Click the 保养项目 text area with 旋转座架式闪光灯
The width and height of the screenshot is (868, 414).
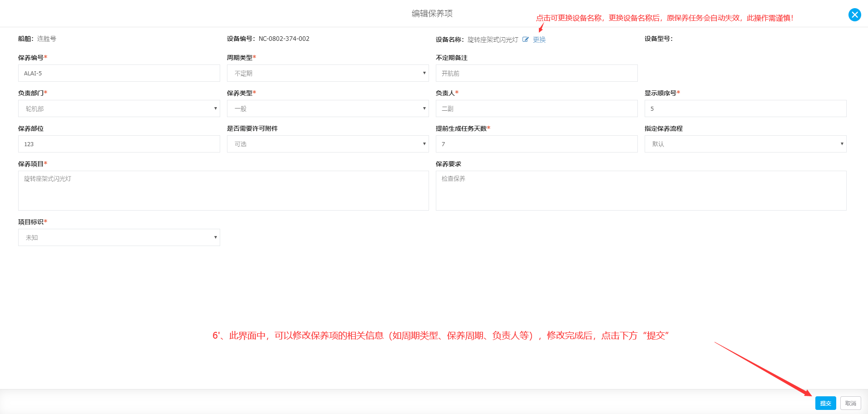coord(223,191)
